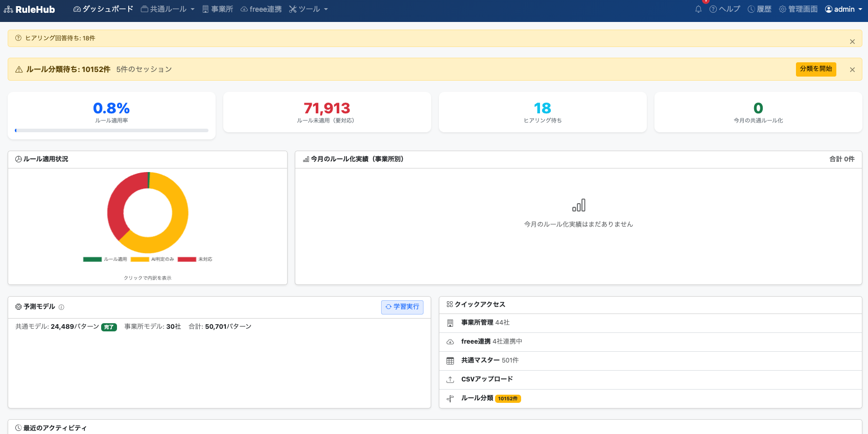Click the freee連携 cloud icon in navbar

point(244,9)
